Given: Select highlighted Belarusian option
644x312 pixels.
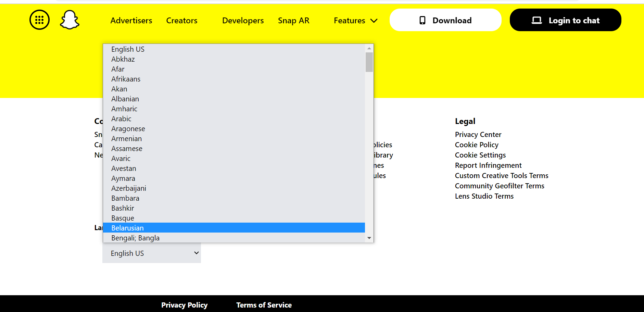Looking at the screenshot, I should pyautogui.click(x=234, y=228).
